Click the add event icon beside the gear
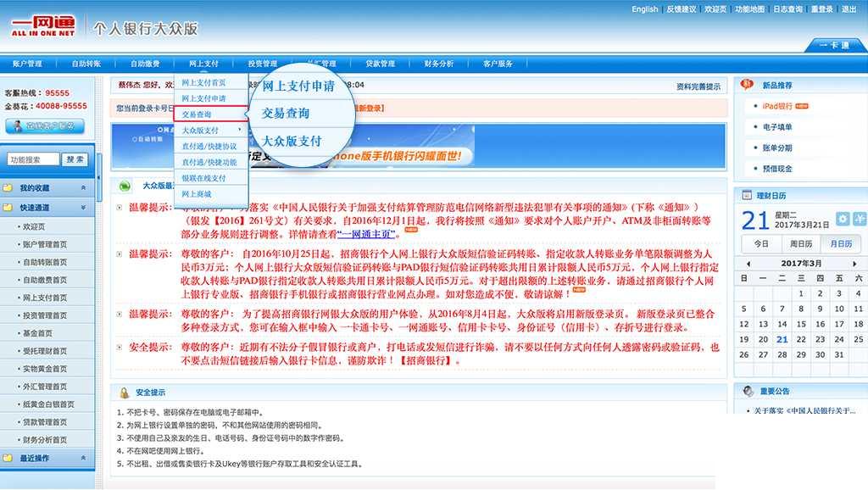868x490 pixels. pyautogui.click(x=858, y=219)
